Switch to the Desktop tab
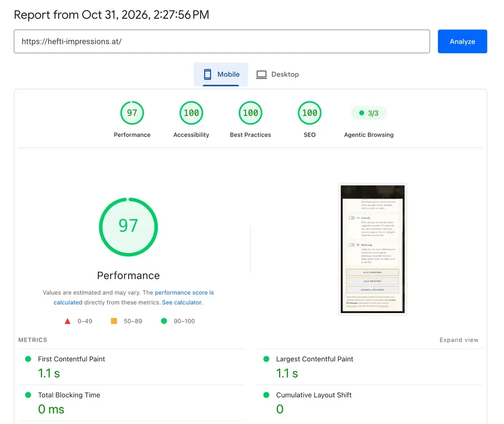504x424 pixels. coord(277,74)
